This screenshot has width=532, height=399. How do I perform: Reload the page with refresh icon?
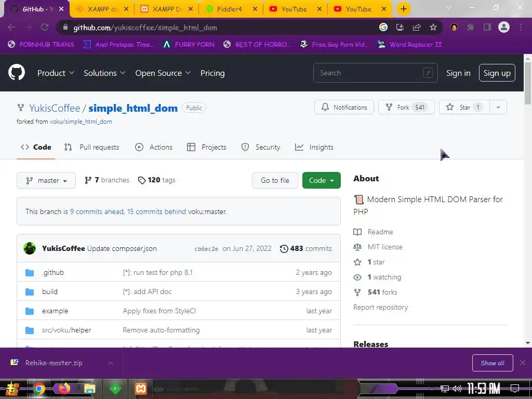pos(45,28)
